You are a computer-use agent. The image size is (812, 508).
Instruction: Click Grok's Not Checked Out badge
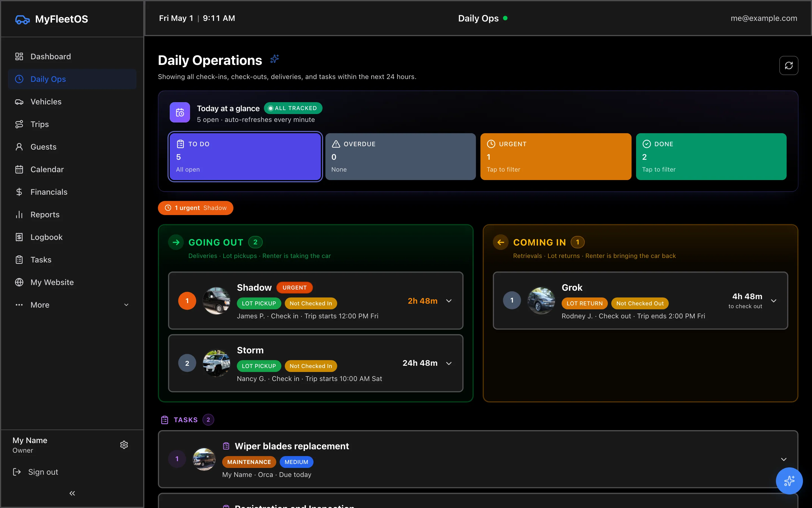coord(640,303)
